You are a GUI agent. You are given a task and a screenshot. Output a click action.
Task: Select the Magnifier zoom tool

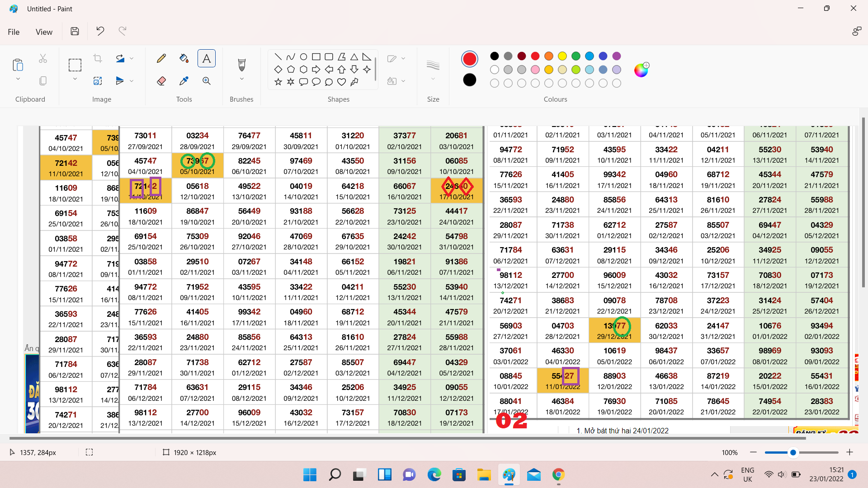coord(207,81)
